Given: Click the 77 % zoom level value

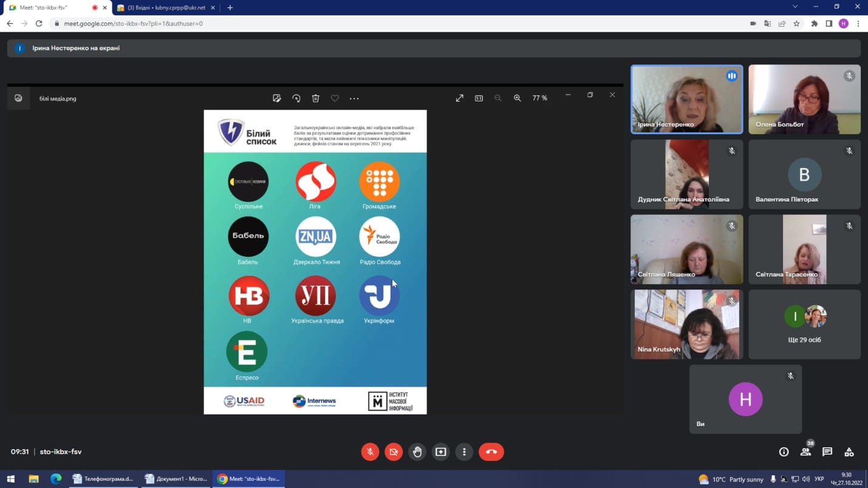Looking at the screenshot, I should 540,98.
